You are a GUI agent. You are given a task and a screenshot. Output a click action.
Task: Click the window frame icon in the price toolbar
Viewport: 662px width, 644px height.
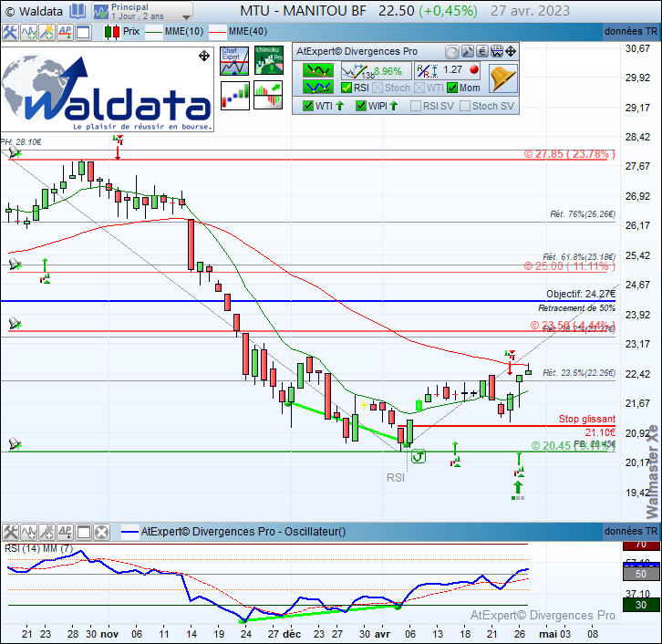(x=83, y=32)
